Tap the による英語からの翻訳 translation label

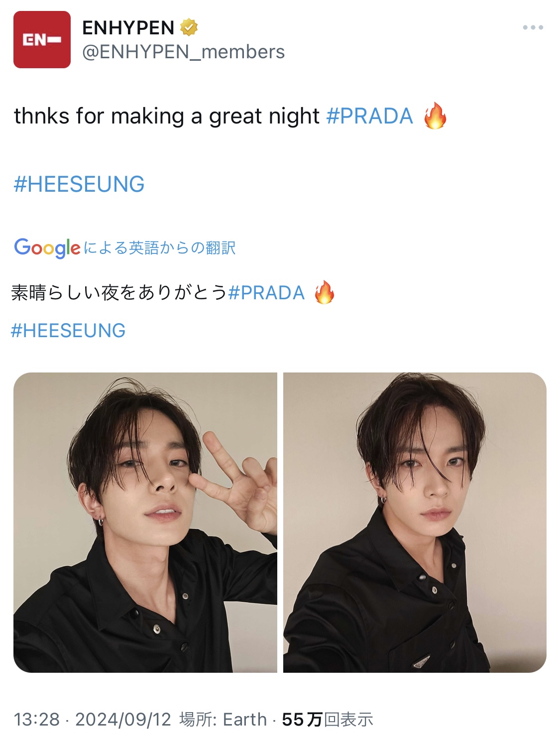coord(159,247)
